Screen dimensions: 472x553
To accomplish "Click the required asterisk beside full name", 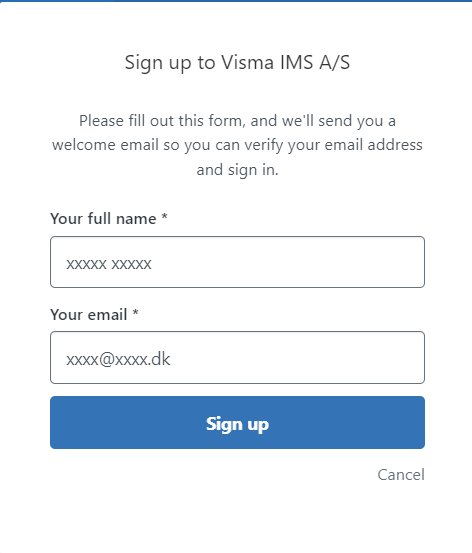I will point(164,216).
